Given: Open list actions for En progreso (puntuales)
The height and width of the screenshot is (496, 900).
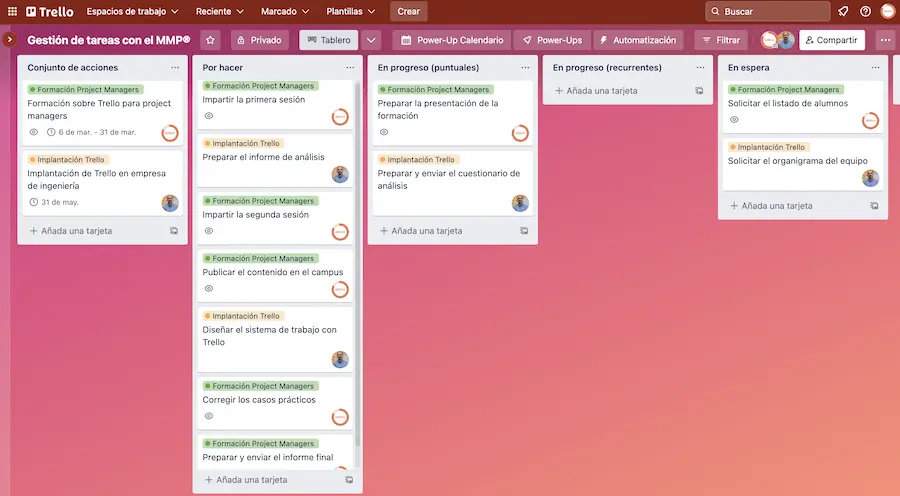Looking at the screenshot, I should pos(525,68).
